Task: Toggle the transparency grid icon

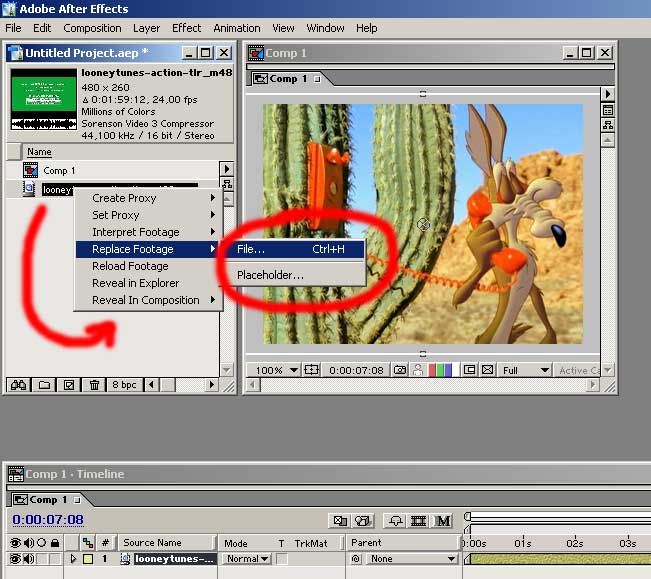Action: (488, 370)
